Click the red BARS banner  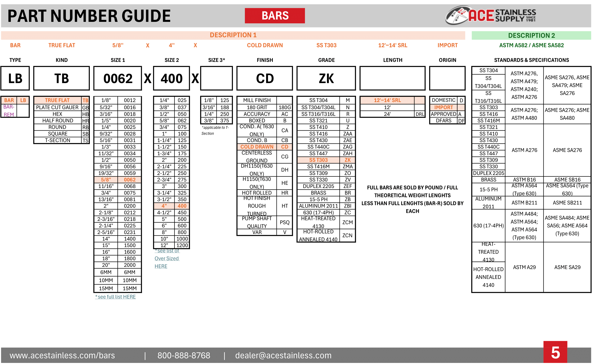pyautogui.click(x=275, y=16)
